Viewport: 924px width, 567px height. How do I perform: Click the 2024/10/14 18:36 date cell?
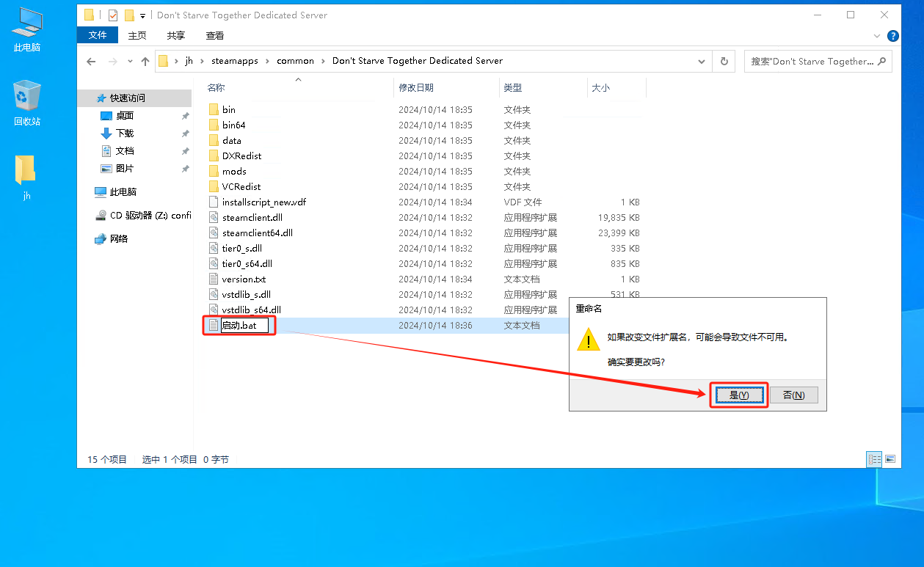[435, 325]
